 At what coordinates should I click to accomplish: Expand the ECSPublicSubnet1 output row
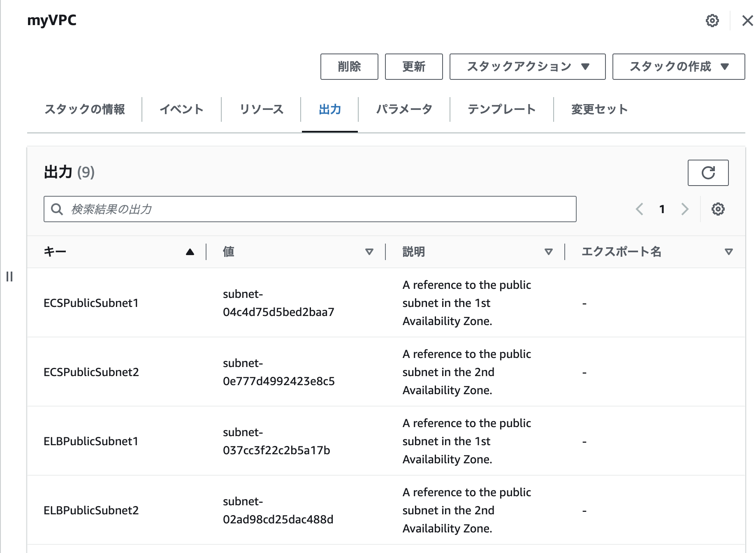(91, 303)
